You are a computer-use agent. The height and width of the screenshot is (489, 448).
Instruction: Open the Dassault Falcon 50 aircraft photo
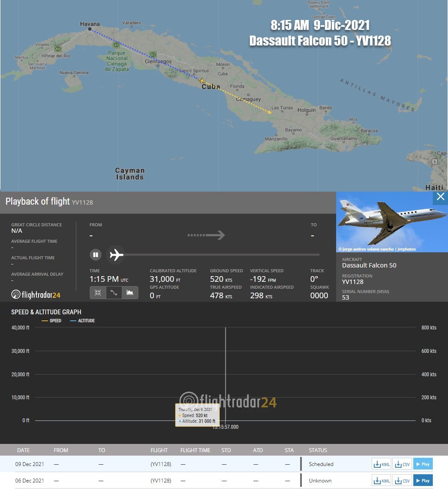[392, 222]
